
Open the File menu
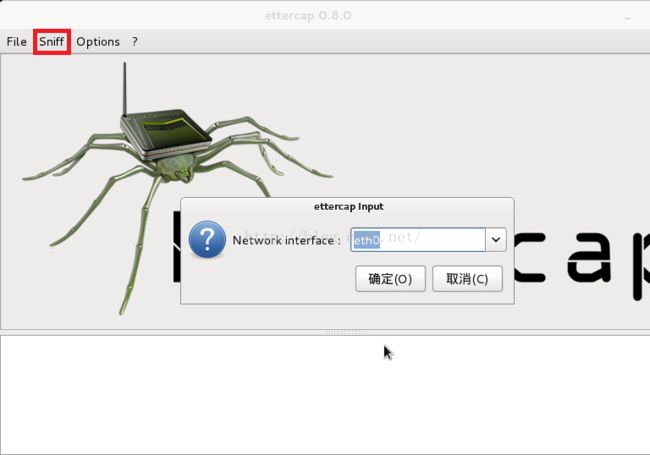click(17, 42)
